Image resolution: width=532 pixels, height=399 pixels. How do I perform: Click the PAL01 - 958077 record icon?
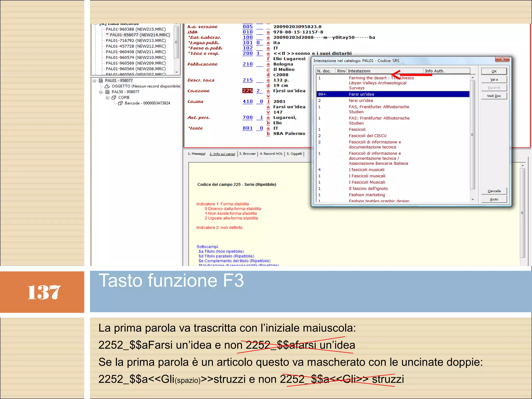pyautogui.click(x=101, y=81)
